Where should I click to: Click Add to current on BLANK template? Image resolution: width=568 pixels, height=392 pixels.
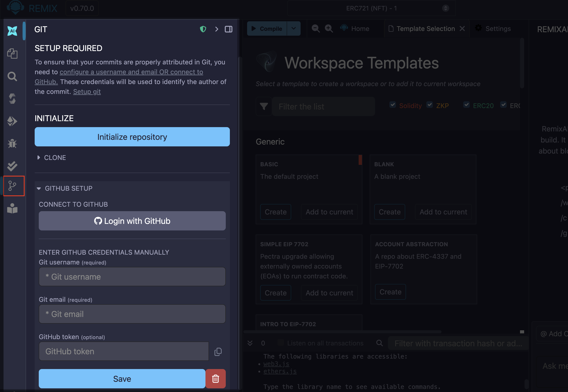(x=443, y=212)
